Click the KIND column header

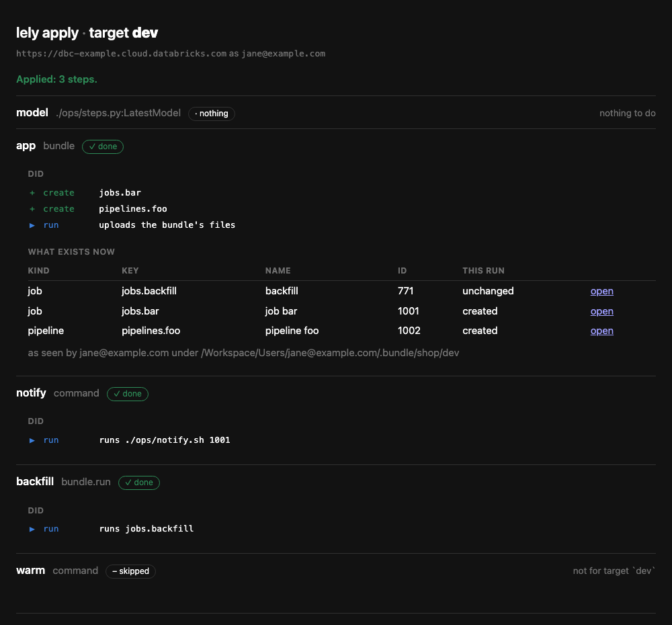[38, 271]
